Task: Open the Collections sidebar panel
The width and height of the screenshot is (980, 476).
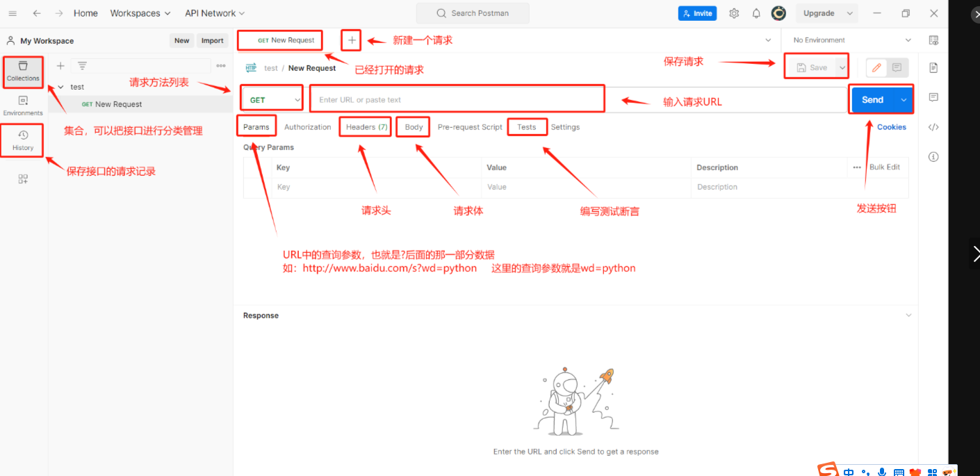Action: (x=23, y=71)
